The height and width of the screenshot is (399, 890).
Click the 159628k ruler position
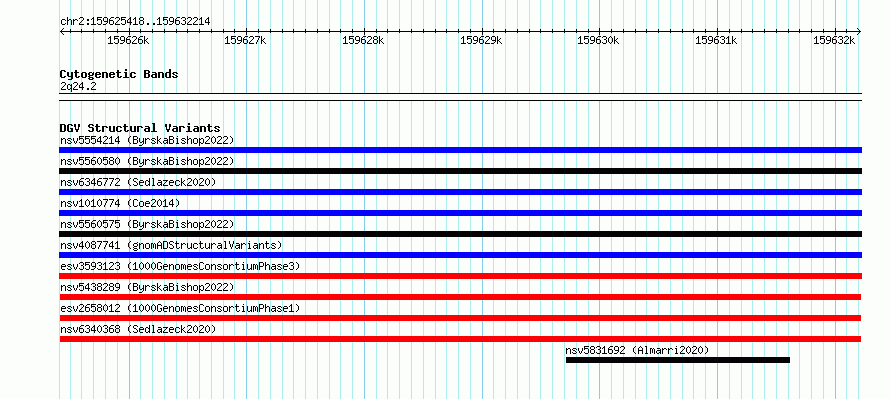[363, 40]
